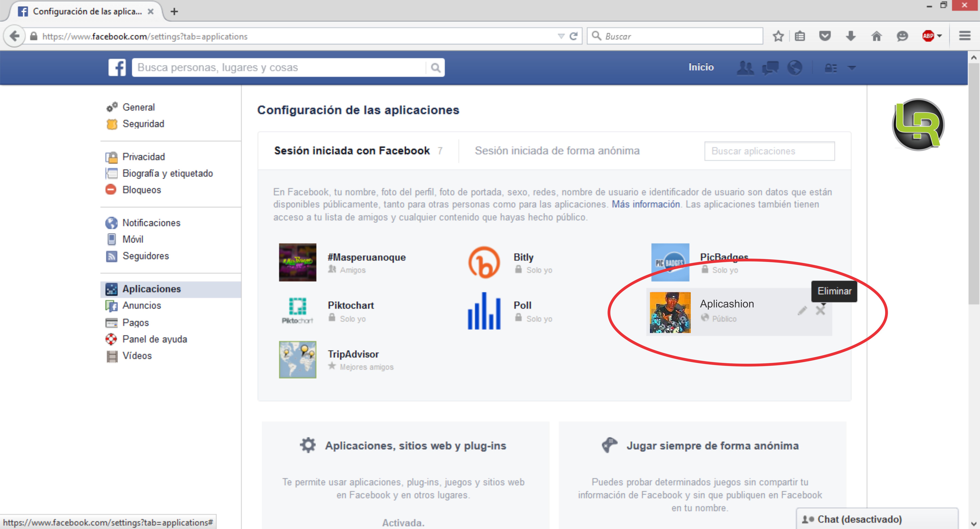Open Jugar siempre de forma anónima panel

pyautogui.click(x=702, y=475)
